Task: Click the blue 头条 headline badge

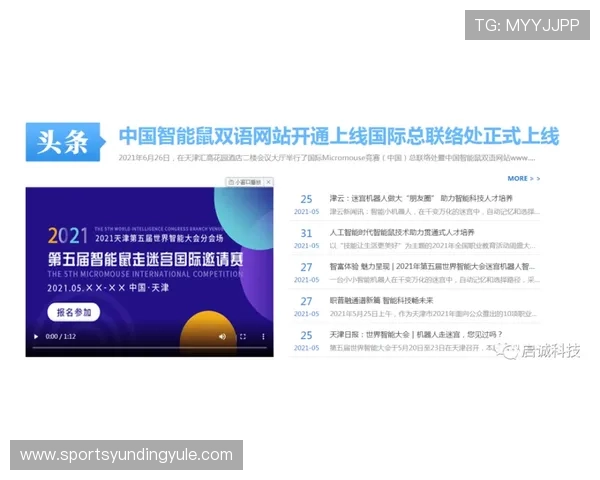Action: click(64, 142)
